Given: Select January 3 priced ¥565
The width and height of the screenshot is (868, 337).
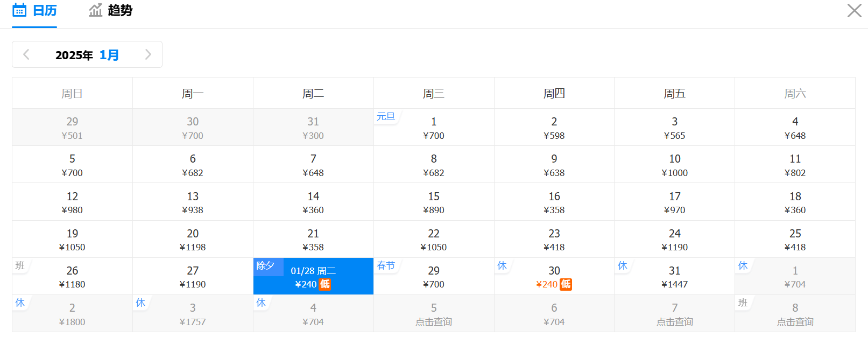Looking at the screenshot, I should point(675,128).
